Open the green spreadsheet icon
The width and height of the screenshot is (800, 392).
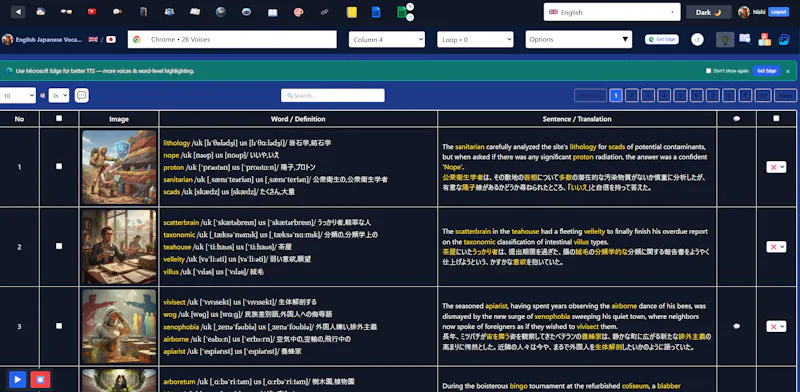[x=402, y=12]
